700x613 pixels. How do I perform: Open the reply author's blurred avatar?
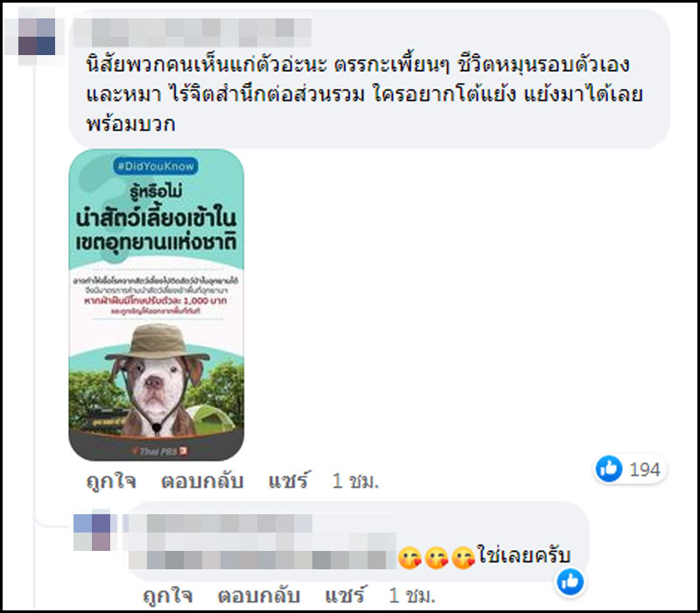92,532
